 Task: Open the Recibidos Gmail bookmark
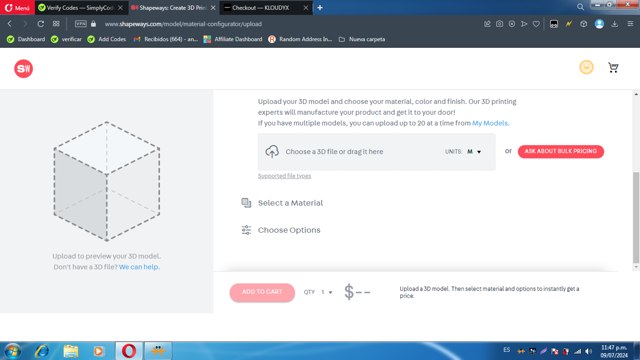[x=166, y=39]
